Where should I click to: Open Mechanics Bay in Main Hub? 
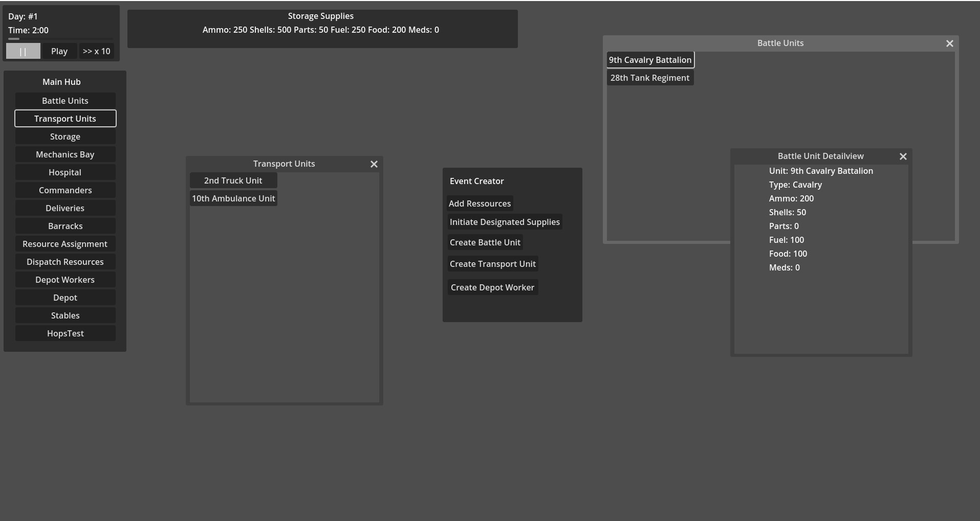(x=65, y=154)
